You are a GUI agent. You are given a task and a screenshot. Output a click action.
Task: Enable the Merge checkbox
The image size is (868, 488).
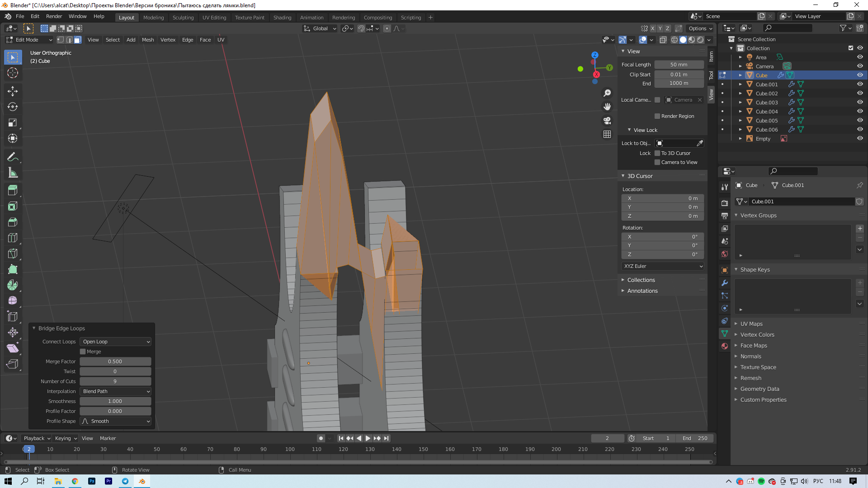(x=83, y=352)
